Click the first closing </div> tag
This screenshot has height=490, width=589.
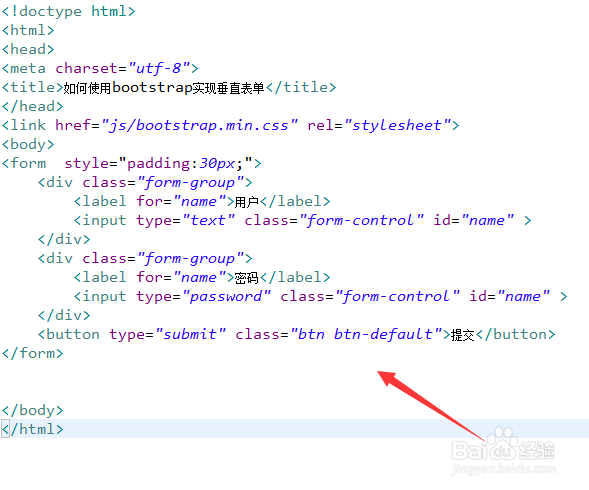pyautogui.click(x=64, y=239)
